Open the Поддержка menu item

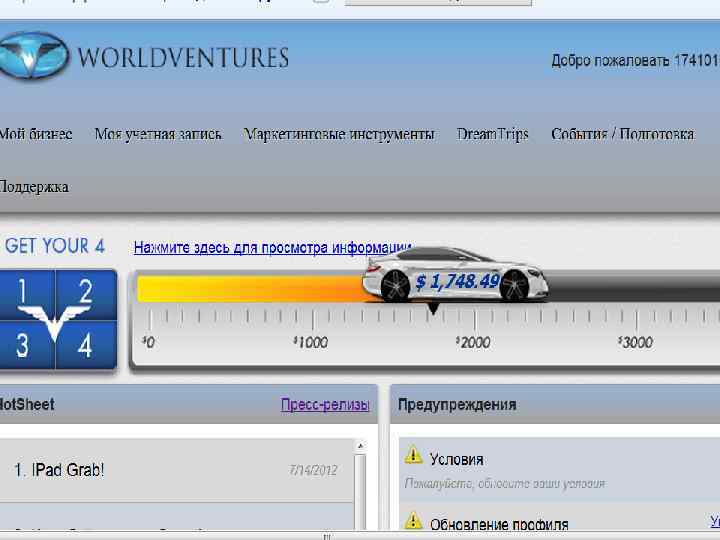tap(34, 187)
